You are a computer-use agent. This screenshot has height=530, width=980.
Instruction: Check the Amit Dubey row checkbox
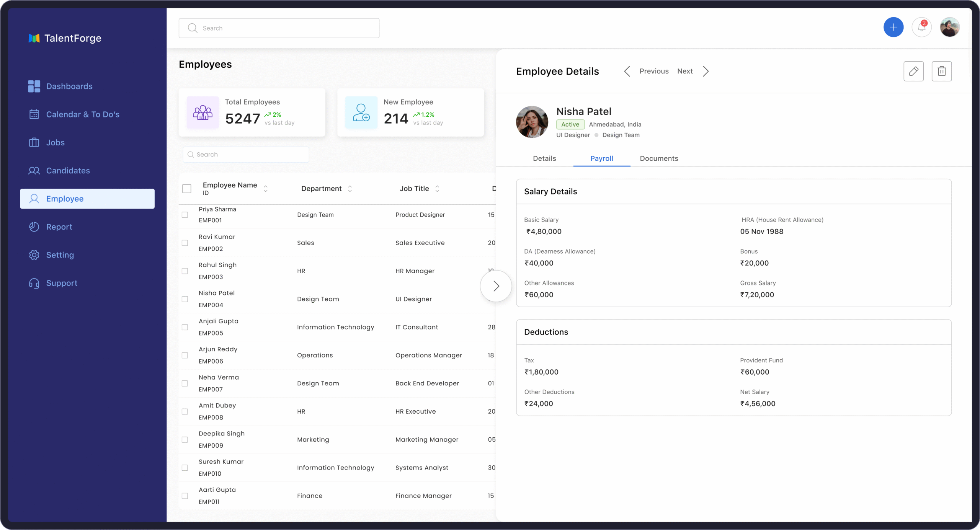pos(185,412)
